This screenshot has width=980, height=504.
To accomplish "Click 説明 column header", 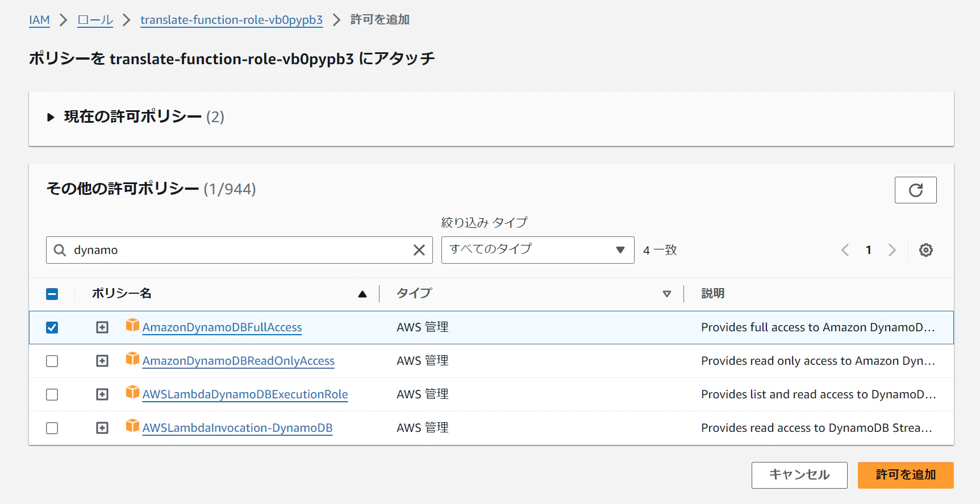I will click(712, 294).
